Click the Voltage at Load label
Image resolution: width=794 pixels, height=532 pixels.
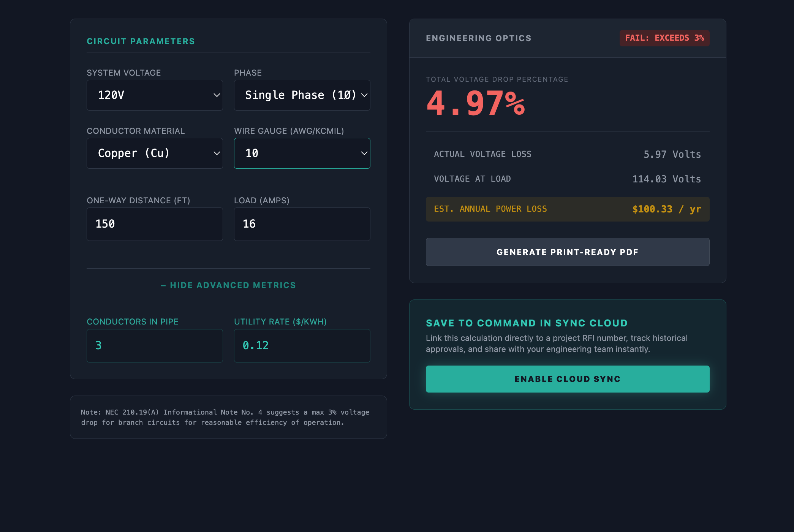472,179
